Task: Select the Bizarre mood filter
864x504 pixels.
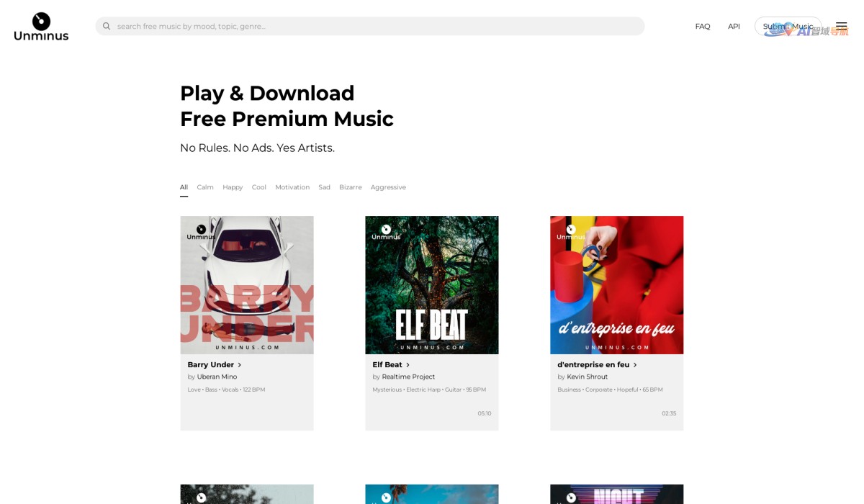Action: pos(351,187)
